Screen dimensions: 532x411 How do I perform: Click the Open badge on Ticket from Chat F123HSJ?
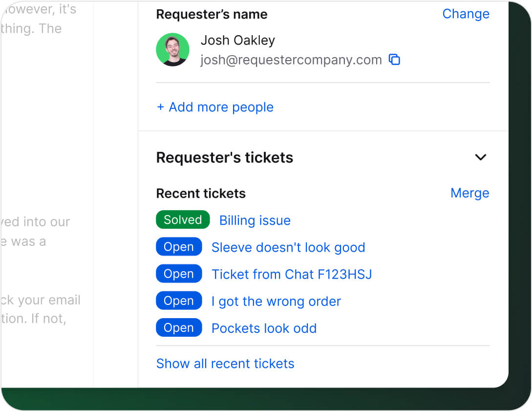coord(179,274)
